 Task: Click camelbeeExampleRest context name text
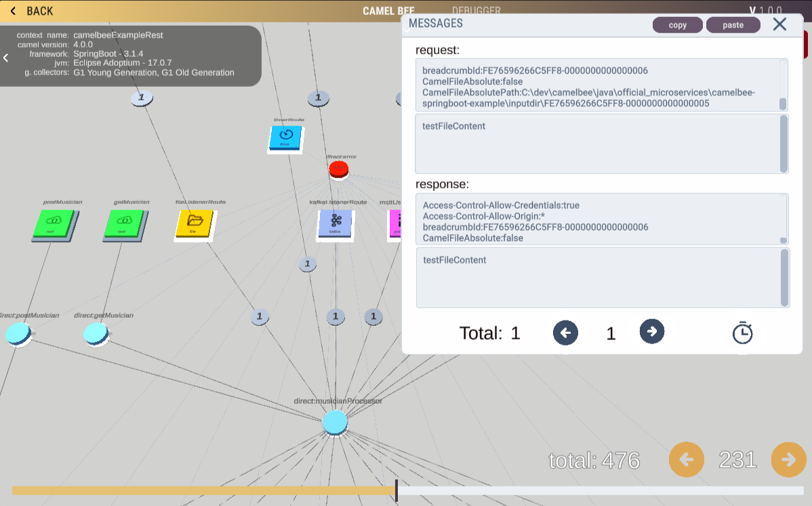pos(118,35)
